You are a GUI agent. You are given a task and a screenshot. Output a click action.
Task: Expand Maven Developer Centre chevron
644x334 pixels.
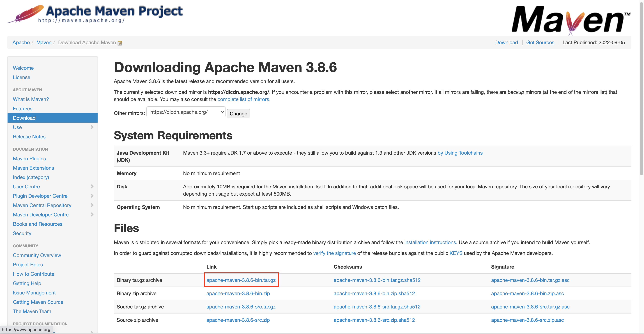[x=92, y=214]
